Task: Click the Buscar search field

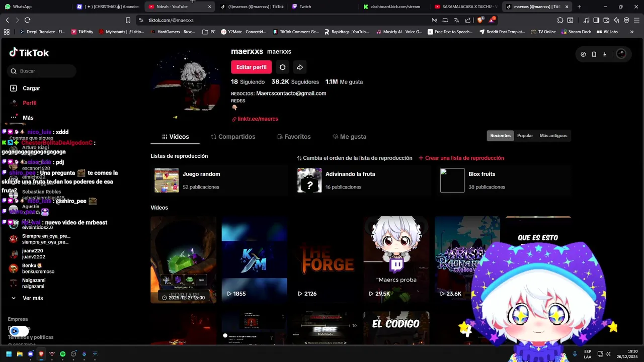Action: (x=42, y=71)
